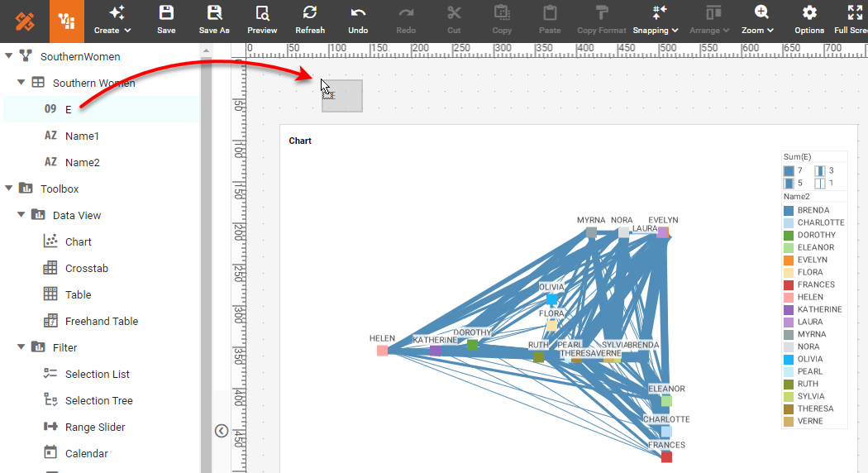
Task: Collapse the left panel with arrow button
Action: coord(222,431)
